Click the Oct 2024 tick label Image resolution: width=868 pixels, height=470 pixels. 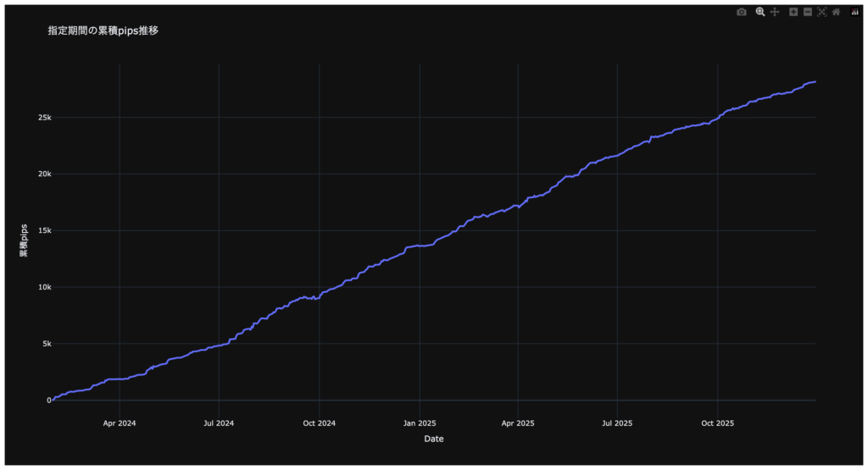319,422
